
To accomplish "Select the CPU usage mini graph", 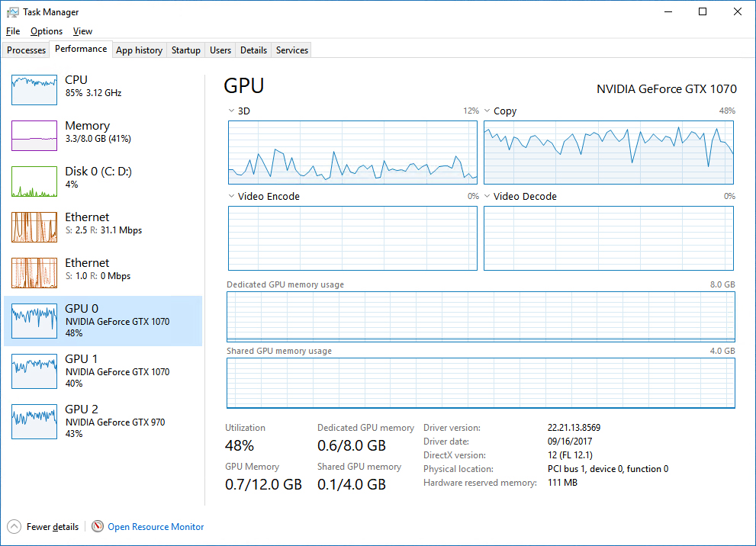I will [34, 90].
